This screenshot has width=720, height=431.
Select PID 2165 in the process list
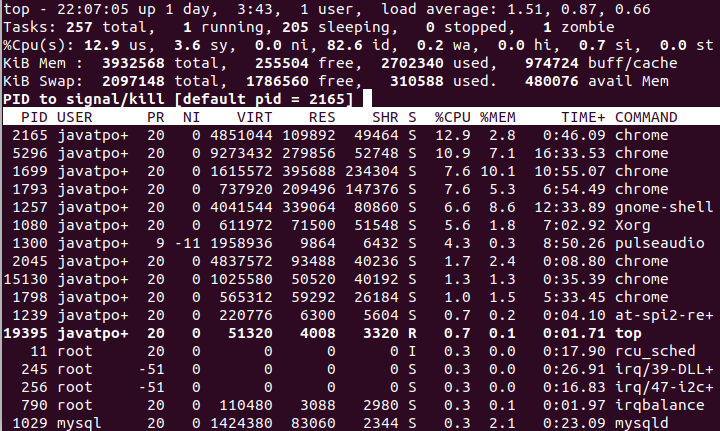(x=29, y=135)
